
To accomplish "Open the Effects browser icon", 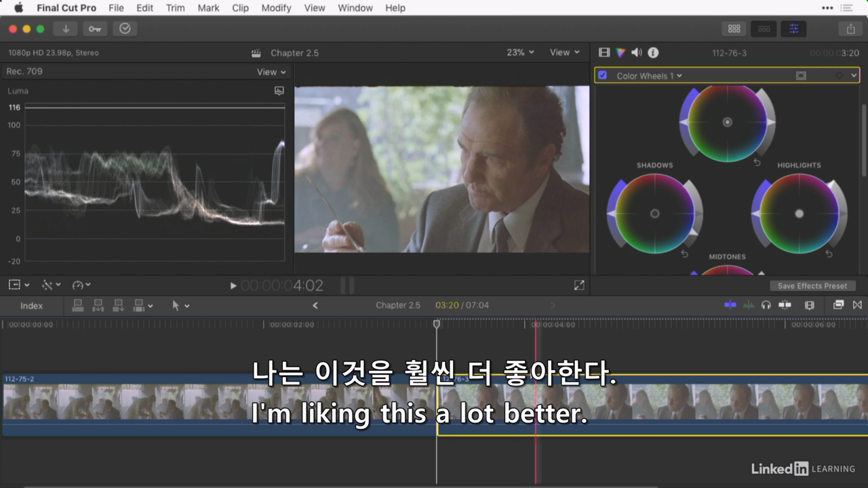I will tap(839, 305).
